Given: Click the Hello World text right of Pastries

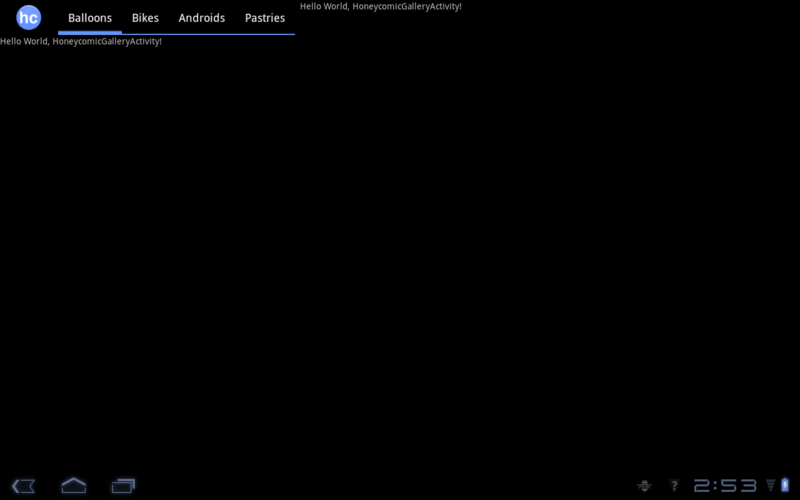Looking at the screenshot, I should coord(381,7).
